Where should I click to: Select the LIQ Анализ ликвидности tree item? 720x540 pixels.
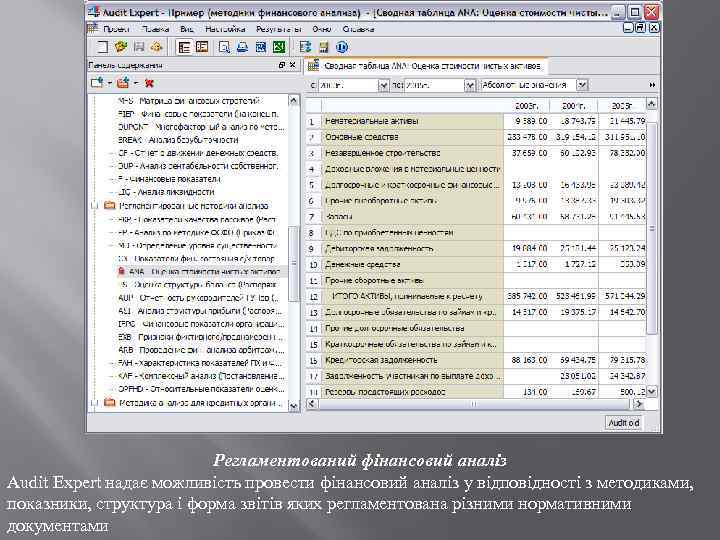coord(166,192)
